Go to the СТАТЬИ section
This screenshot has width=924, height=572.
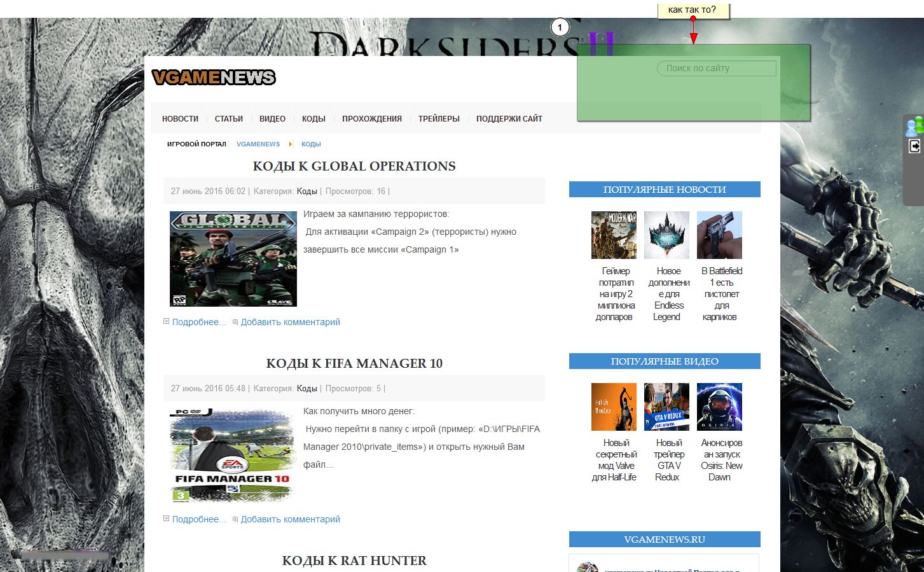pyautogui.click(x=229, y=118)
